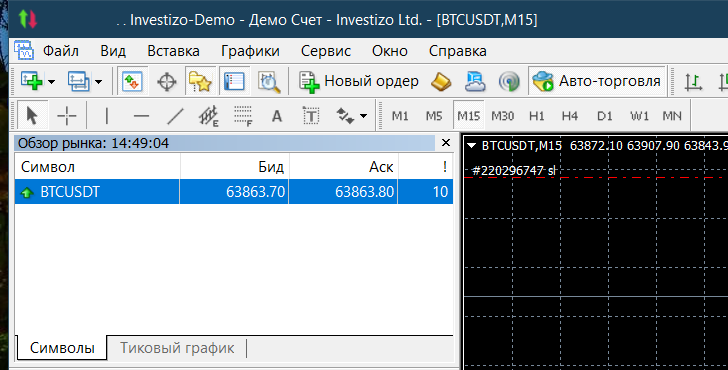Click the profiles icon
This screenshot has width=728, height=370.
78,81
